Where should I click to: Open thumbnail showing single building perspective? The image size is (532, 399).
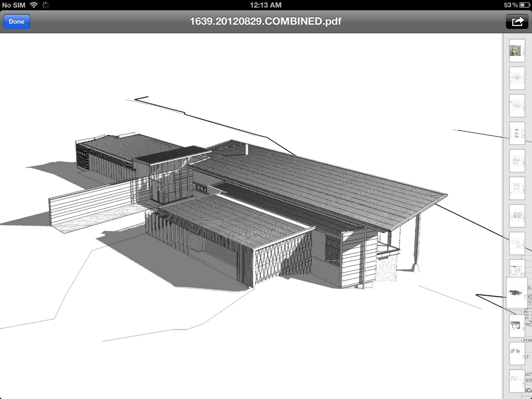pos(517,325)
